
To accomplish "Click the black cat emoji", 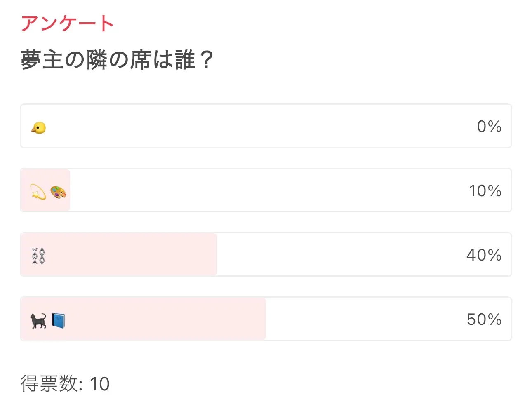I will pyautogui.click(x=38, y=320).
